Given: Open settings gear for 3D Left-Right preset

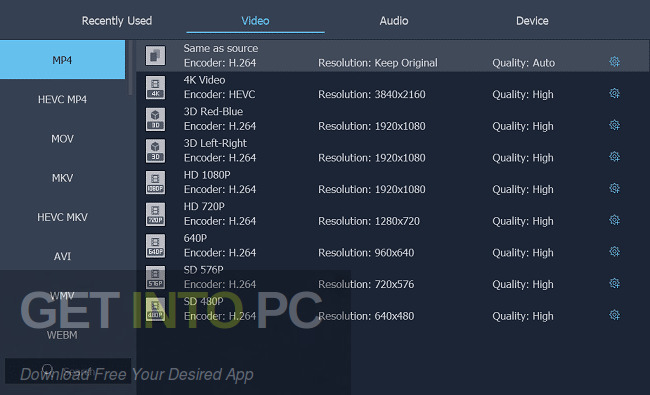Looking at the screenshot, I should (614, 157).
